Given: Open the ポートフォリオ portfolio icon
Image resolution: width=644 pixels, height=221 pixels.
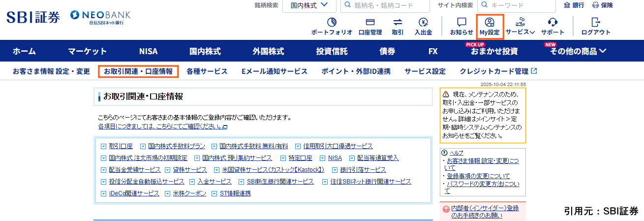Looking at the screenshot, I should pyautogui.click(x=332, y=23).
